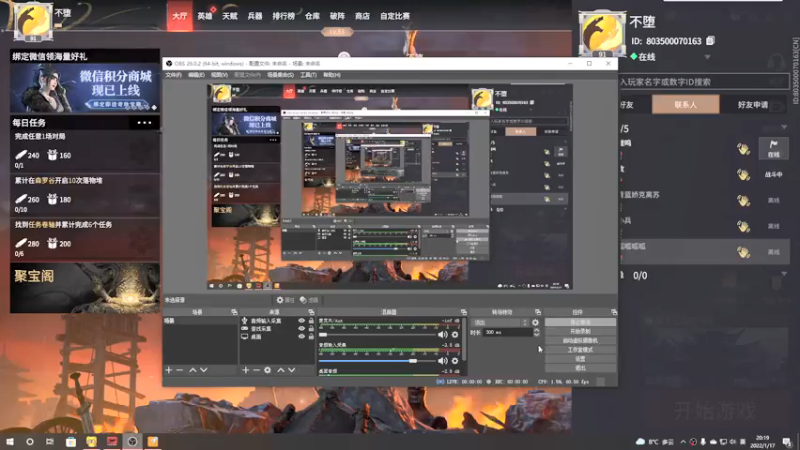
Task: Open settings gear for 麦克风/Aux mixer channel
Action: 455,335
